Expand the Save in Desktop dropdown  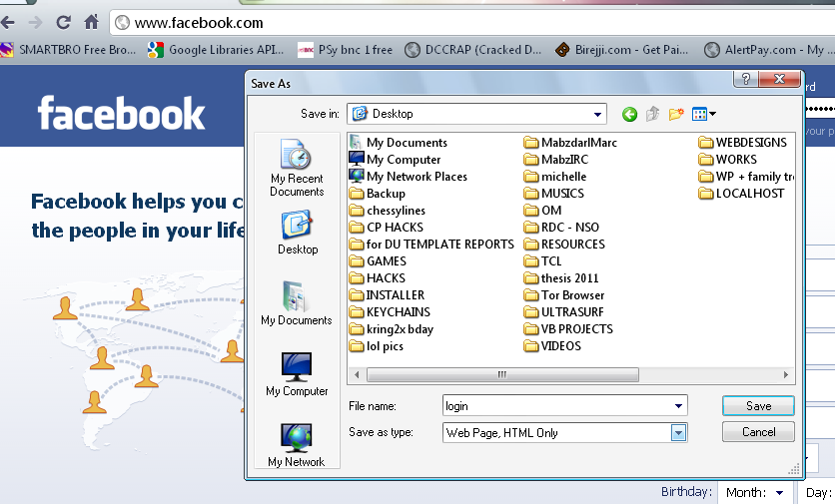point(597,114)
